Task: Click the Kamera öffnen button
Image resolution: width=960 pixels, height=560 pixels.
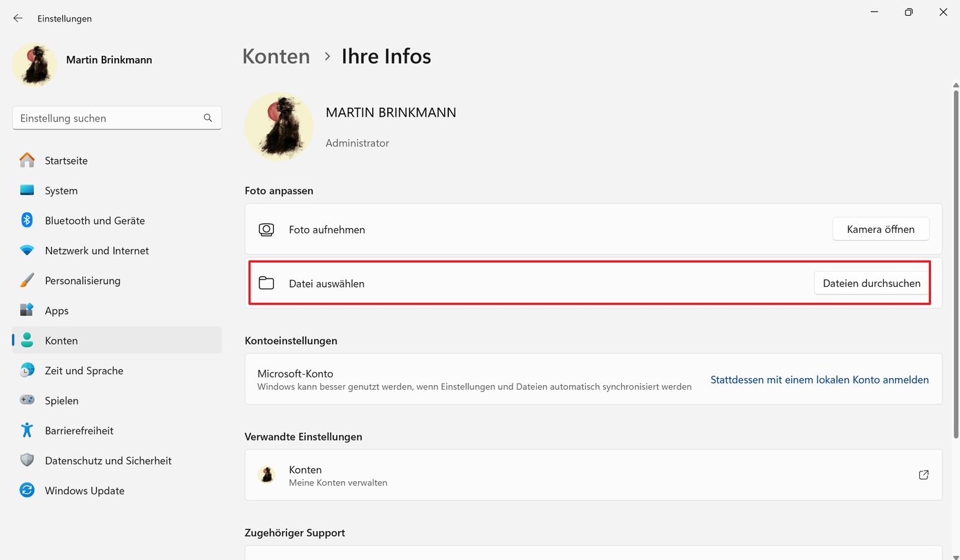Action: [x=880, y=229]
